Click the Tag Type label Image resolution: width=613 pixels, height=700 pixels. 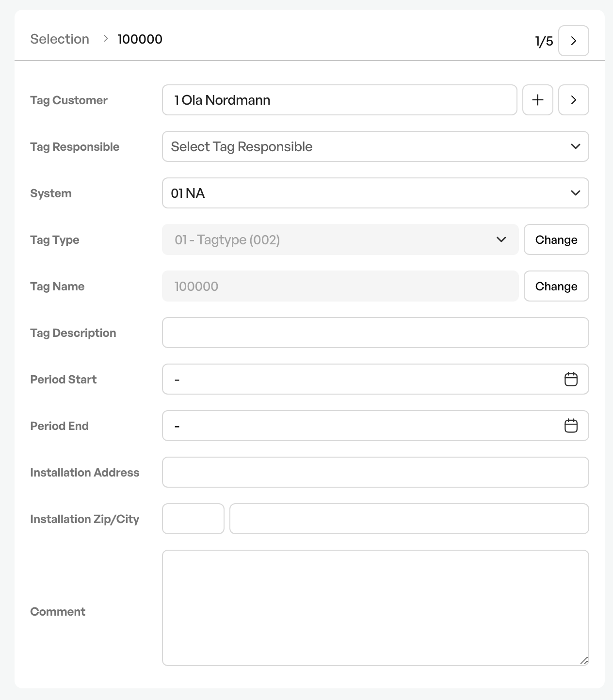click(55, 240)
